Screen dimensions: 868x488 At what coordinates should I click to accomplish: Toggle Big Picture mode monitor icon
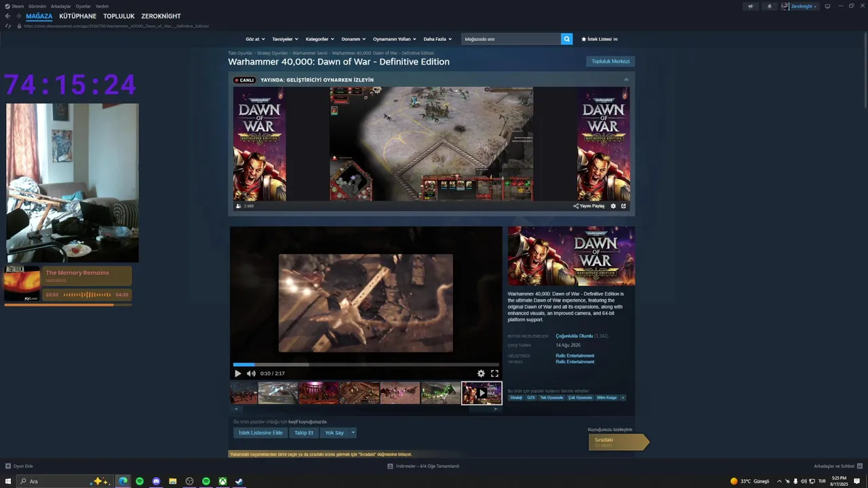pyautogui.click(x=827, y=6)
